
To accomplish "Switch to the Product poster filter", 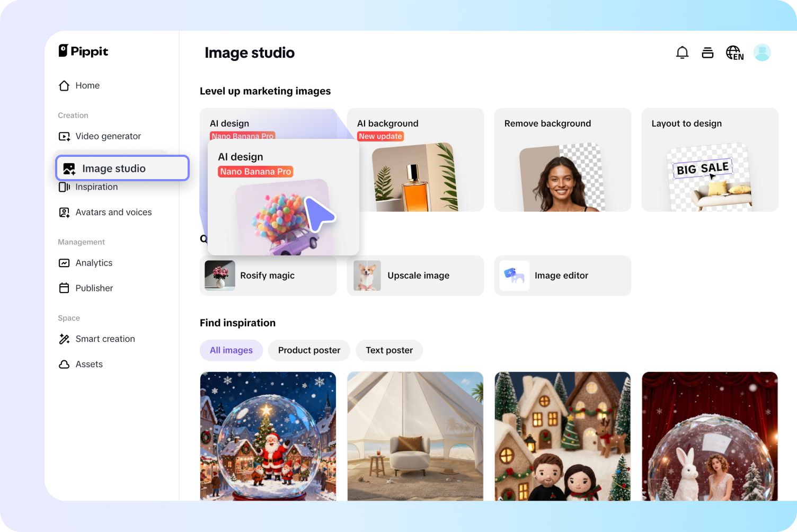I will pyautogui.click(x=309, y=350).
